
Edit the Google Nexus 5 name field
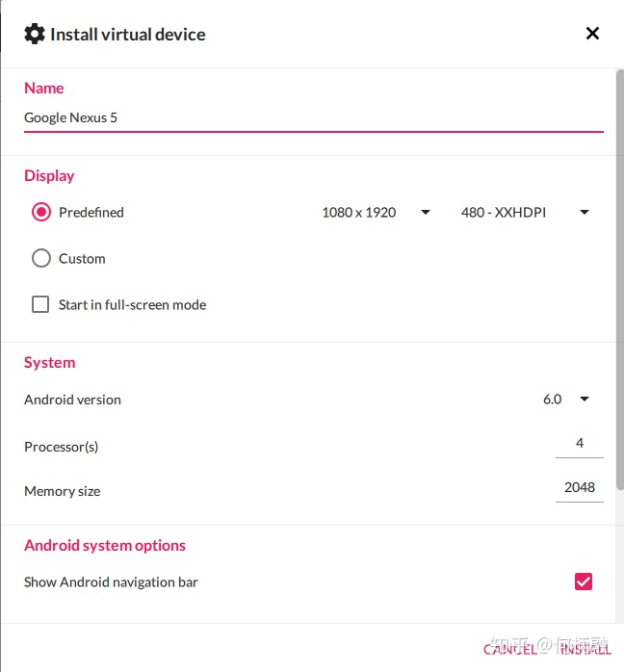click(x=314, y=117)
